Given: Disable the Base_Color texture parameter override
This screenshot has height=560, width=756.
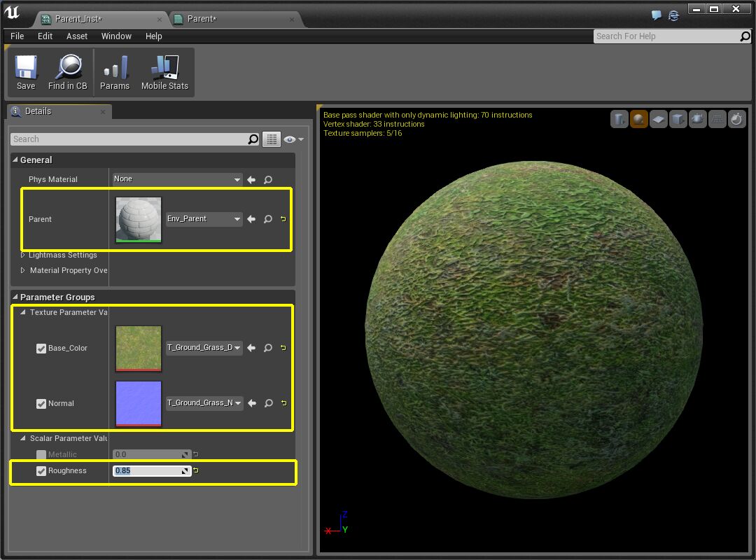Looking at the screenshot, I should pos(41,348).
